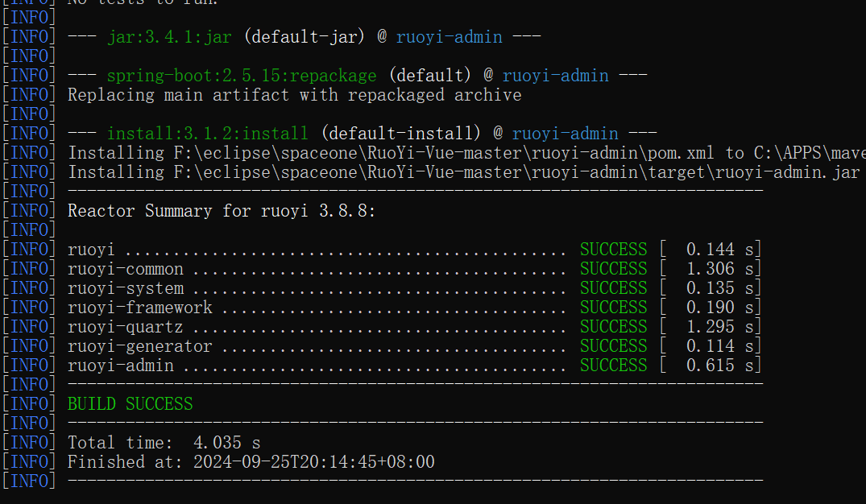Click the Finished at timestamp line
866x504 pixels.
coord(251,462)
